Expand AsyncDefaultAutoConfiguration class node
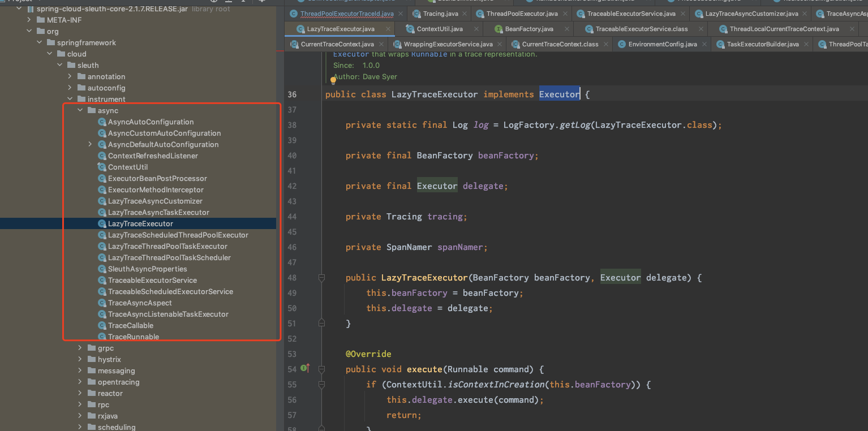The height and width of the screenshot is (431, 868). click(91, 145)
